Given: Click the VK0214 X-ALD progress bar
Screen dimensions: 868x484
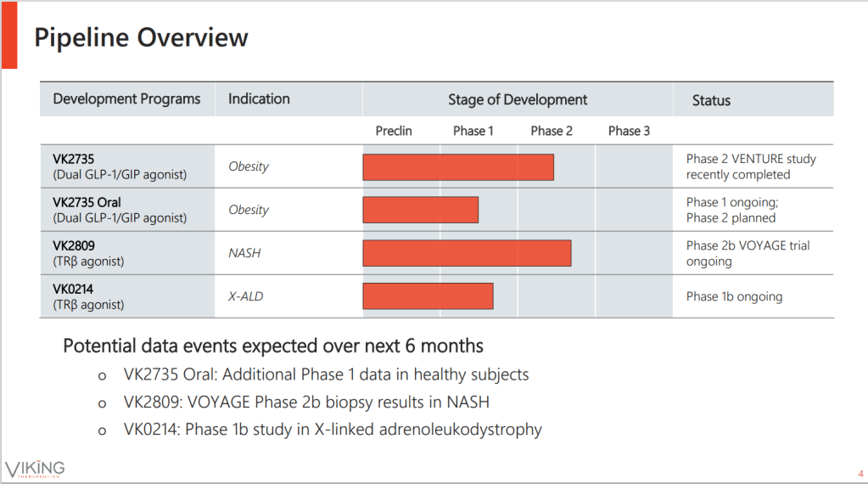Looking at the screenshot, I should [428, 296].
